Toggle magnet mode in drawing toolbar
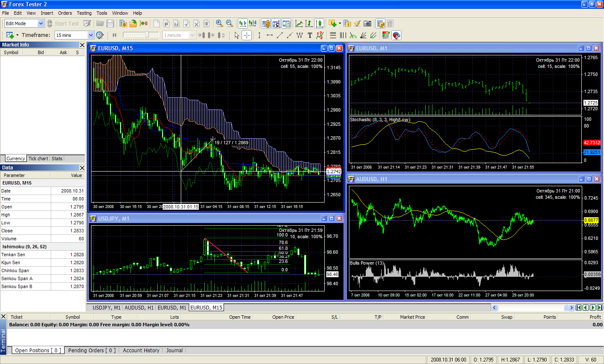Viewport: 604px width, 364px height. 396,35
